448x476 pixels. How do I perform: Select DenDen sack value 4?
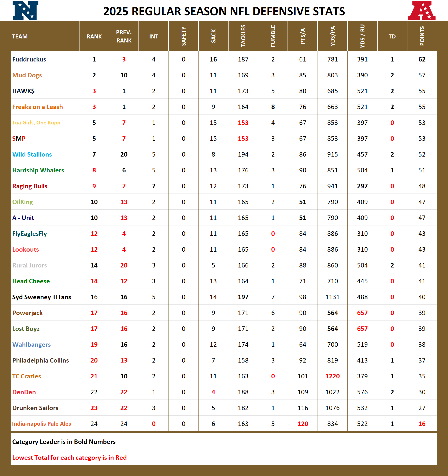(x=213, y=392)
